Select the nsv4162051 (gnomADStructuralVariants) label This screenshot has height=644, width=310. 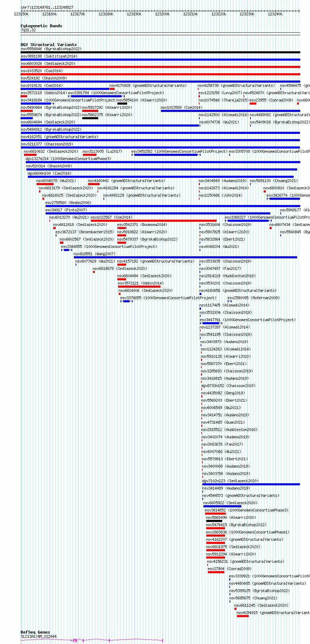[x=60, y=137]
